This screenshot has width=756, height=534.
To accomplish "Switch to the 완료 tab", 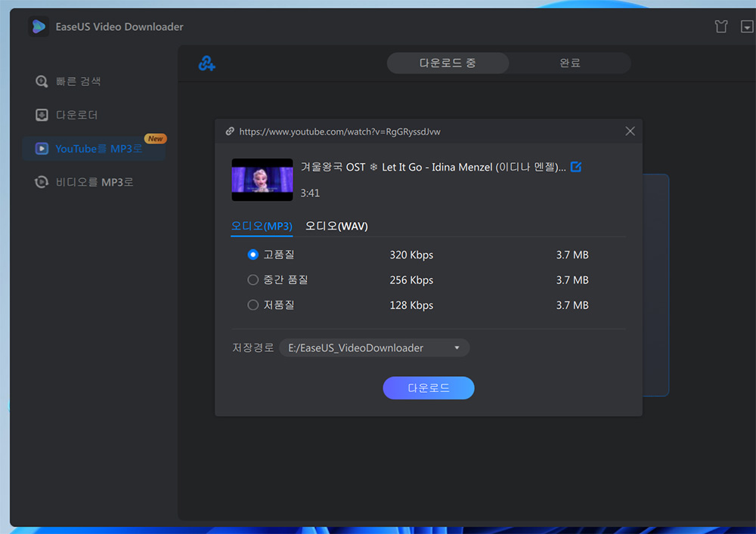I will click(570, 63).
